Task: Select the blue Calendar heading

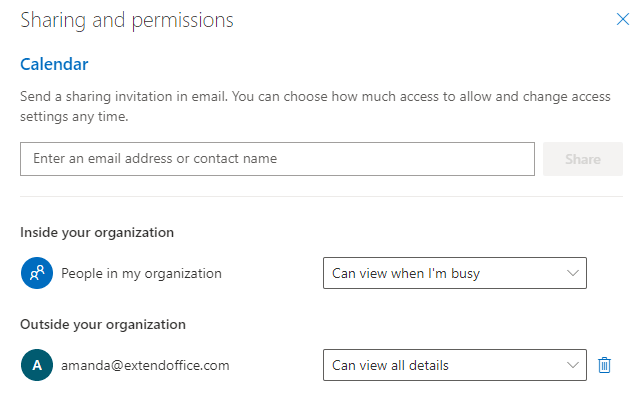Action: point(54,64)
